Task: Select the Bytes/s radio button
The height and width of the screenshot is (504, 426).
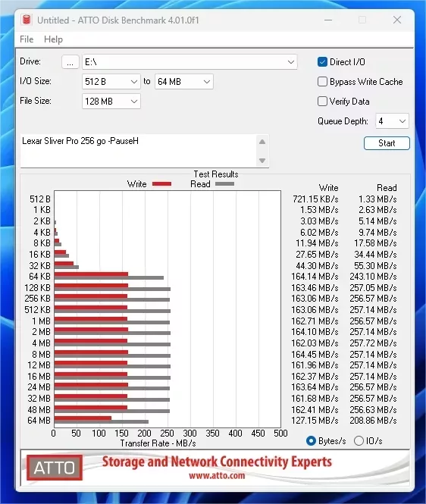Action: pyautogui.click(x=311, y=440)
